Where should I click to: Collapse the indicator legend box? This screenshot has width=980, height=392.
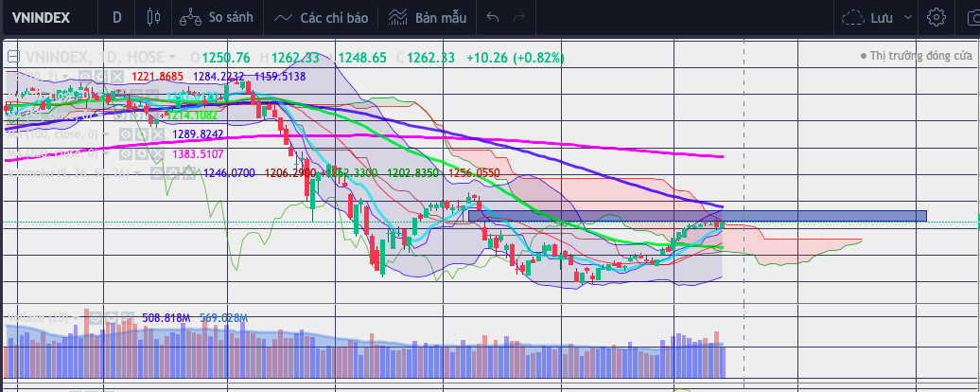(12, 57)
